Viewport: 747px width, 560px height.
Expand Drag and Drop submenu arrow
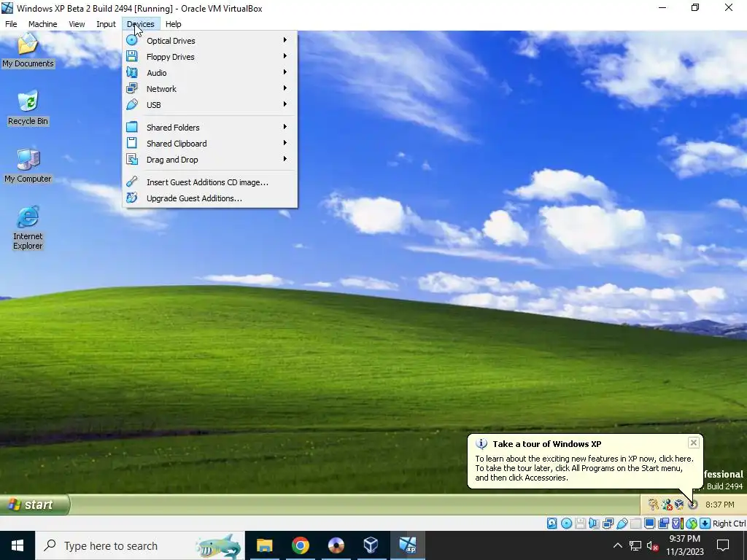pyautogui.click(x=285, y=159)
